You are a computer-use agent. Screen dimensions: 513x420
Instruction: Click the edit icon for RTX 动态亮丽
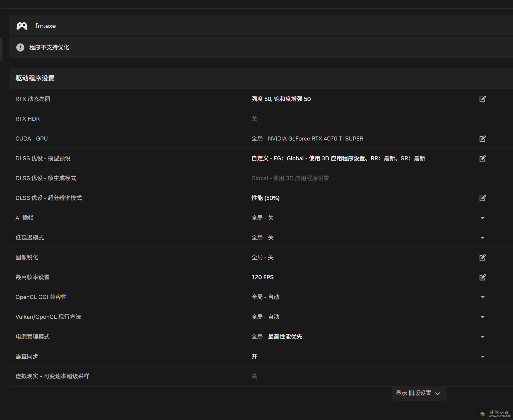point(482,99)
